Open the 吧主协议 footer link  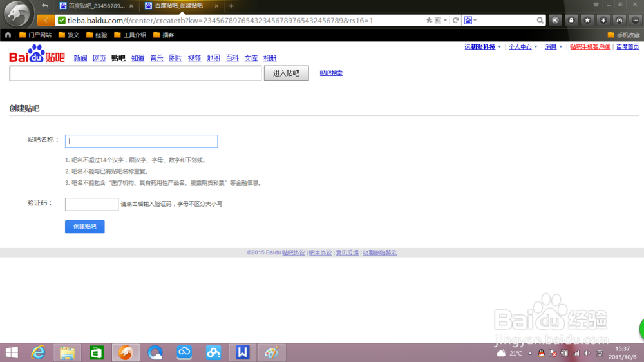pyautogui.click(x=320, y=252)
